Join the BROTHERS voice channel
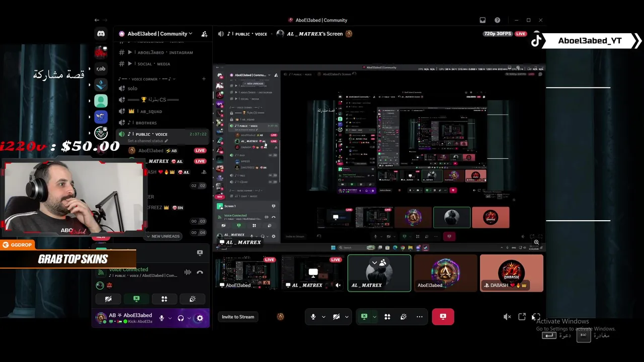Image resolution: width=644 pixels, height=362 pixels. point(163,123)
